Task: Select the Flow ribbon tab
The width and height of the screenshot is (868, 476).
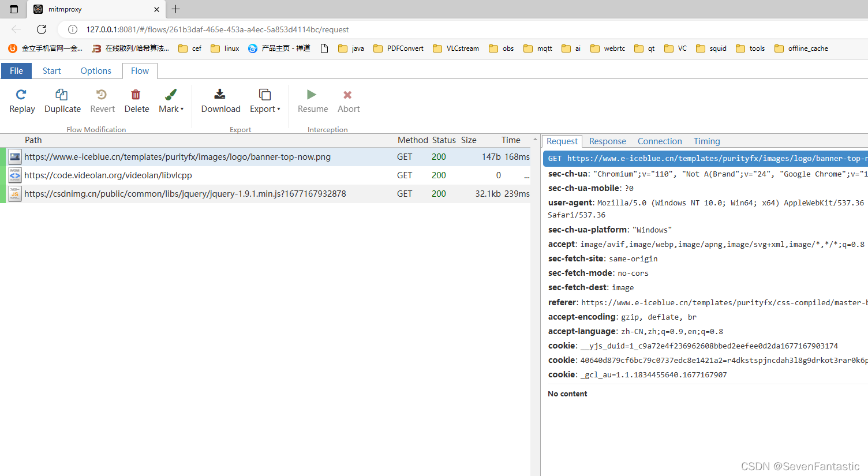Action: (140, 71)
